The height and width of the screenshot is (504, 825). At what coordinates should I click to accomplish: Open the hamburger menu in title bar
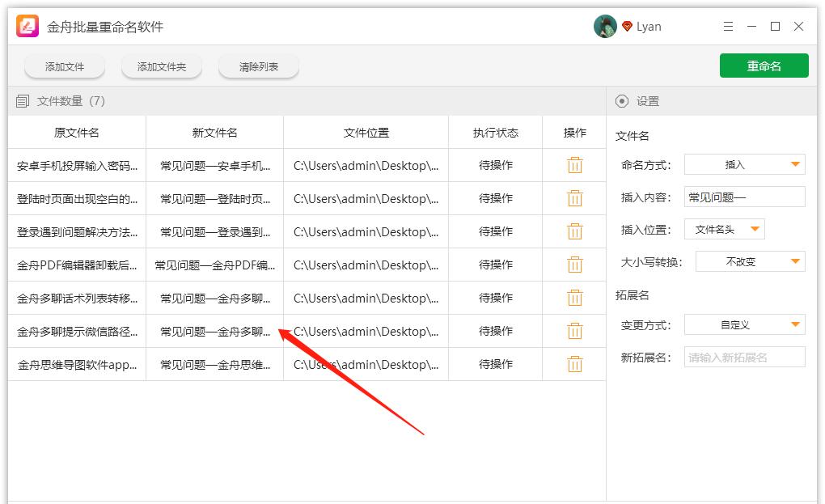pos(728,27)
